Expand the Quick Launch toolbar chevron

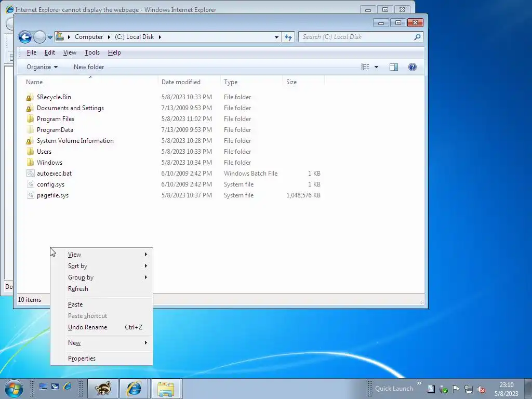click(419, 384)
